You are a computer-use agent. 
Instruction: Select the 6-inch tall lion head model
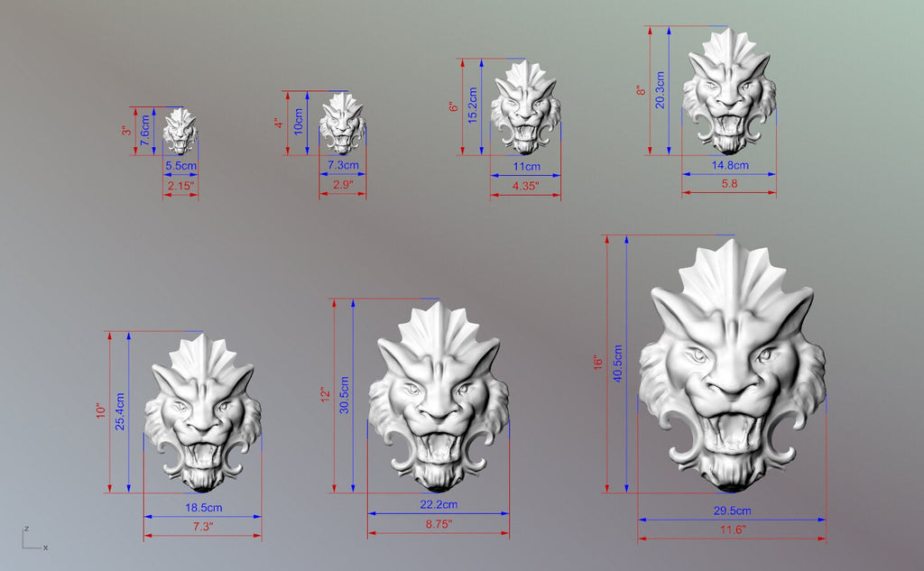coord(526,108)
